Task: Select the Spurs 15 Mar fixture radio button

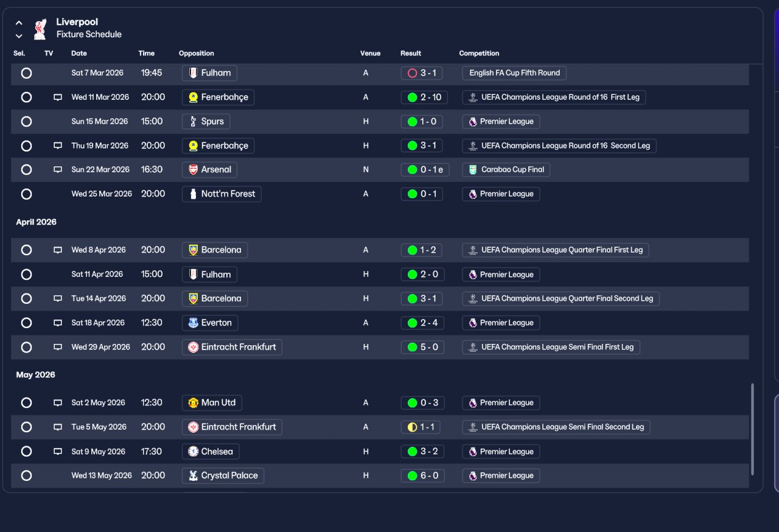Action: click(26, 122)
